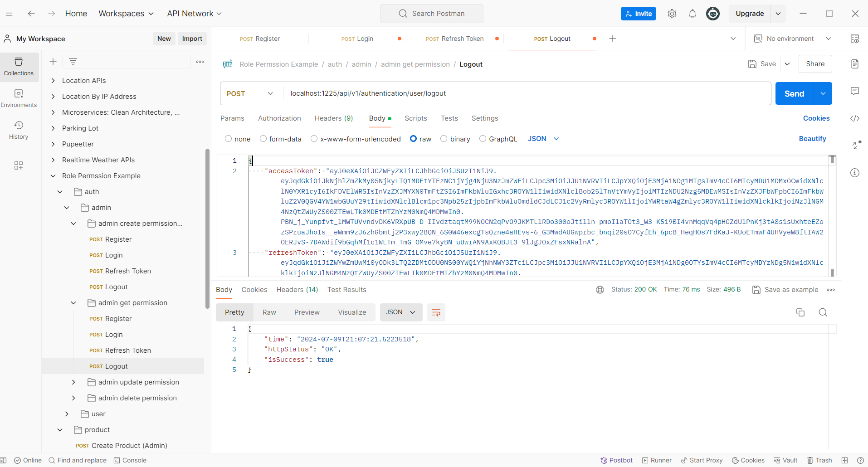
Task: Open Trash in the status bar
Action: tap(819, 460)
